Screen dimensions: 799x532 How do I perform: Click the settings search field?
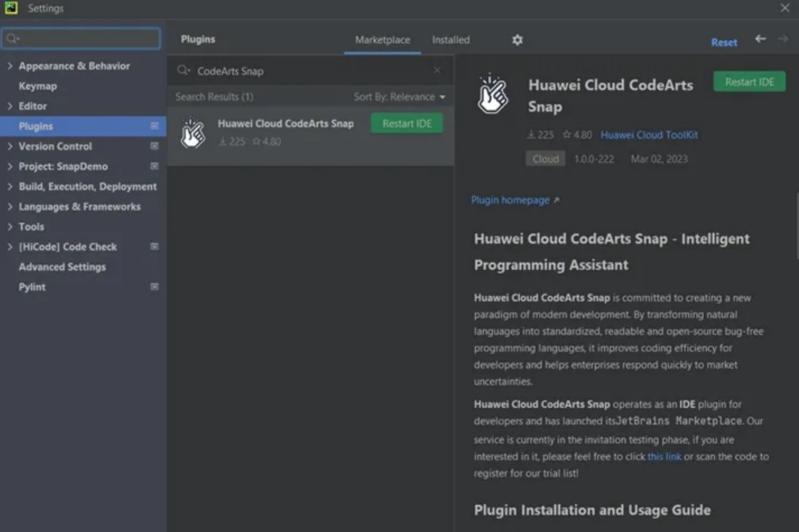coord(81,38)
